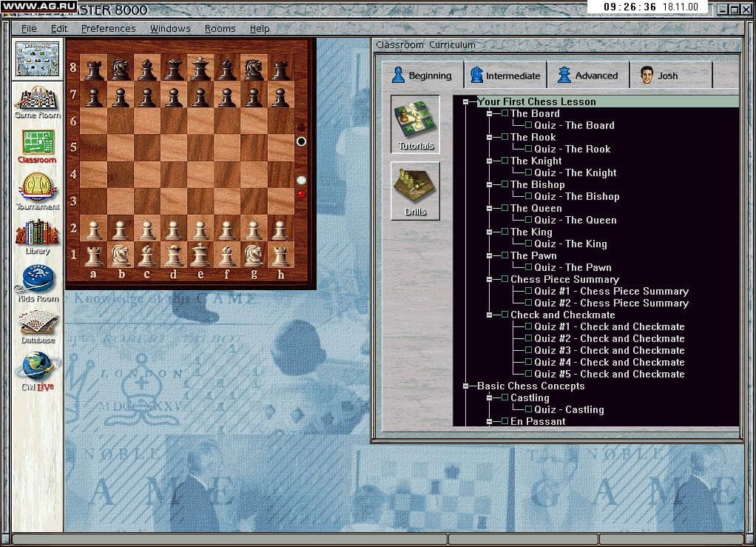This screenshot has height=547, width=756.
Task: Switch to the Josh tab
Action: point(671,75)
